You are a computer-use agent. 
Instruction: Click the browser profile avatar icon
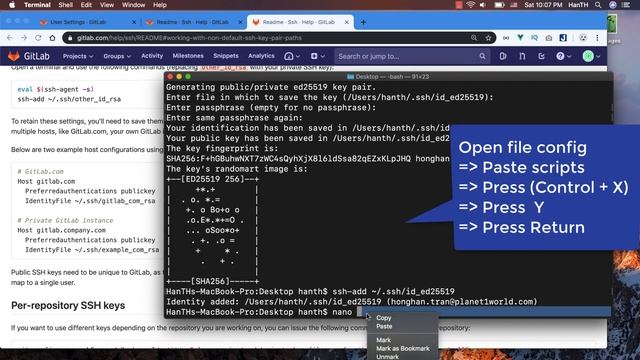click(x=583, y=38)
